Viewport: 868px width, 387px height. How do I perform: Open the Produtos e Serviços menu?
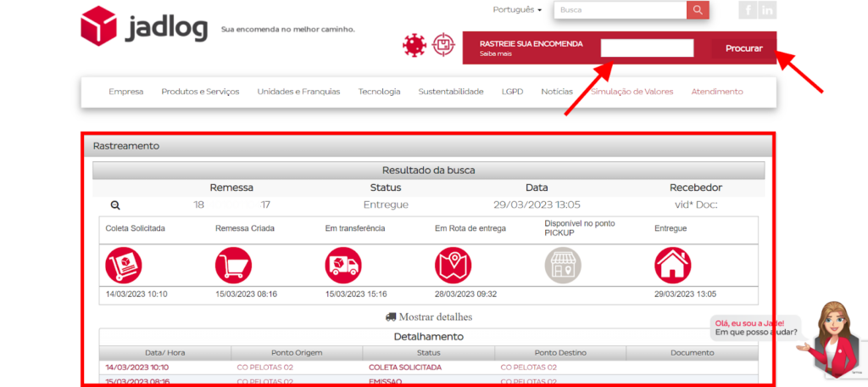pos(200,92)
